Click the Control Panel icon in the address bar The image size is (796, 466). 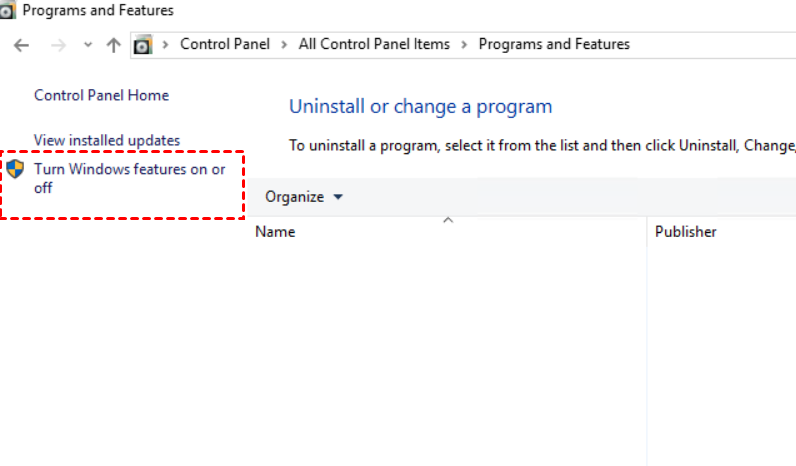tap(143, 45)
